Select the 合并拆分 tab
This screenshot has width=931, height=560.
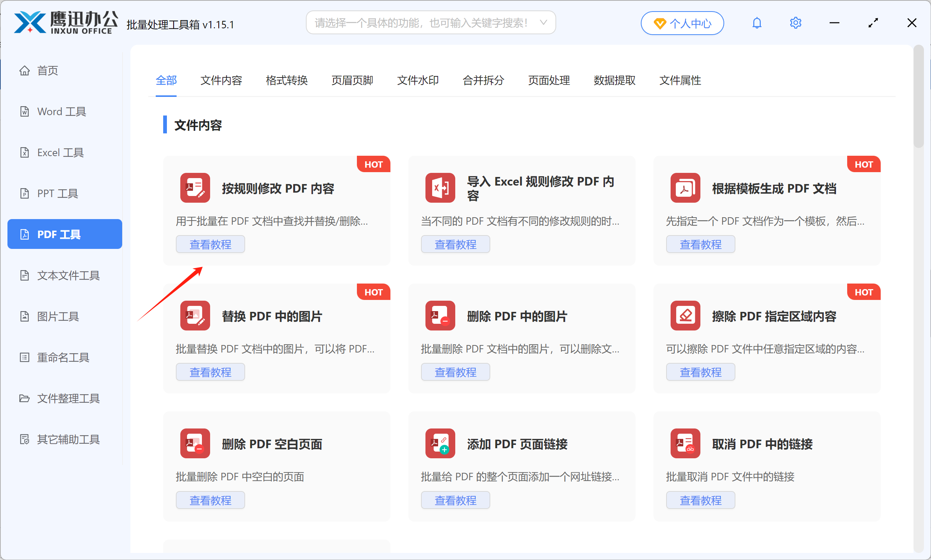[x=484, y=80]
